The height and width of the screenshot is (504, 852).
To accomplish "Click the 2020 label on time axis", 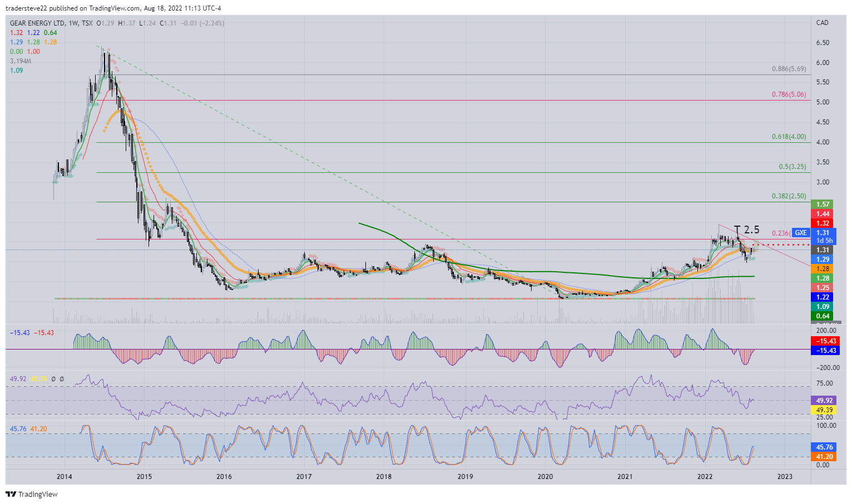I will [x=545, y=477].
